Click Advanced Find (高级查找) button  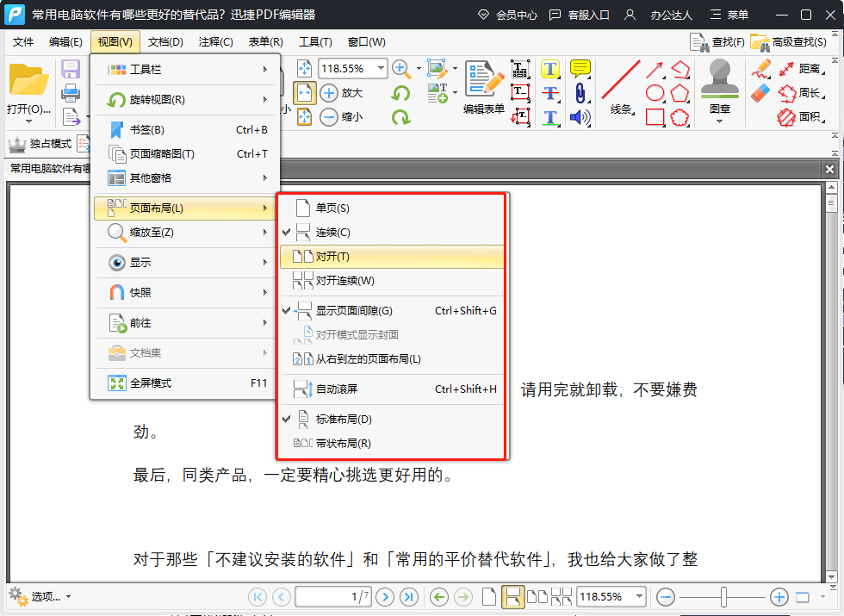(789, 42)
